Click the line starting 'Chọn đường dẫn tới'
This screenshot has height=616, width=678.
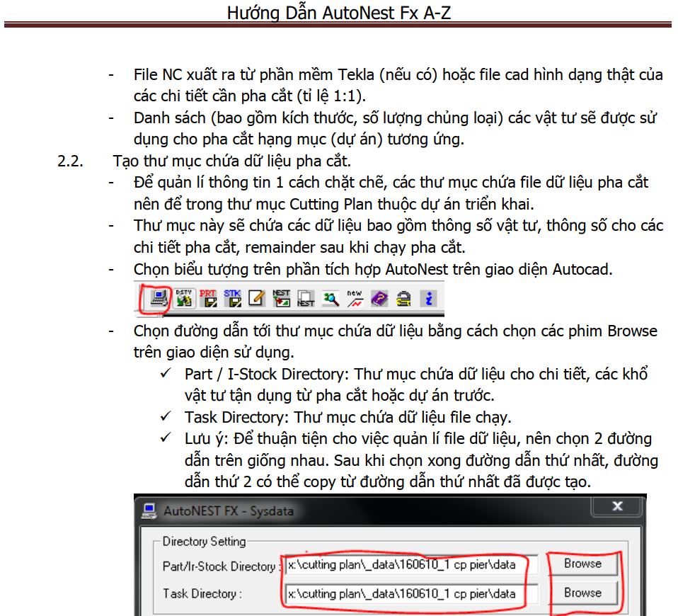[x=395, y=331]
